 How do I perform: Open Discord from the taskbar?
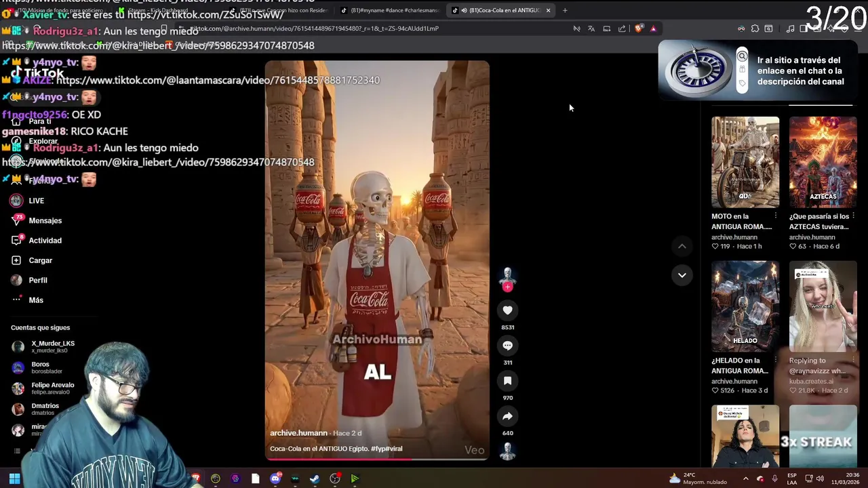(275, 479)
